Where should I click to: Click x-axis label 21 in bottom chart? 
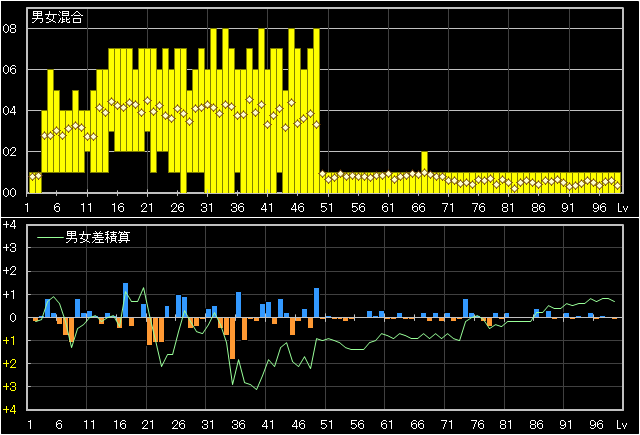point(148,425)
